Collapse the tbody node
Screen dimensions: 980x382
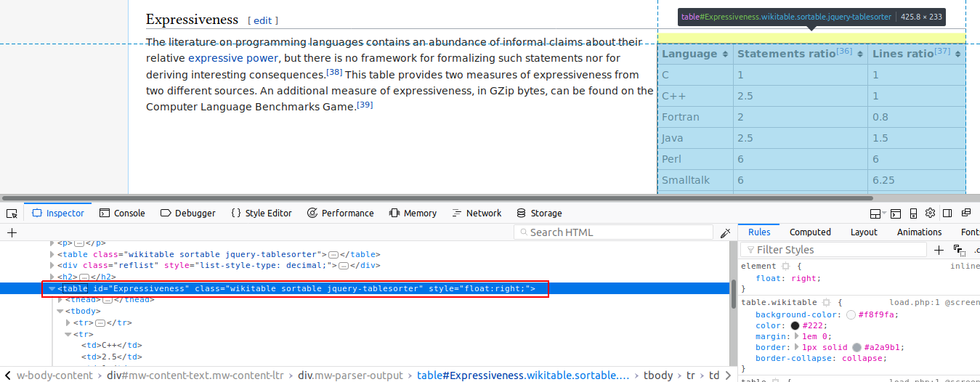tap(60, 312)
